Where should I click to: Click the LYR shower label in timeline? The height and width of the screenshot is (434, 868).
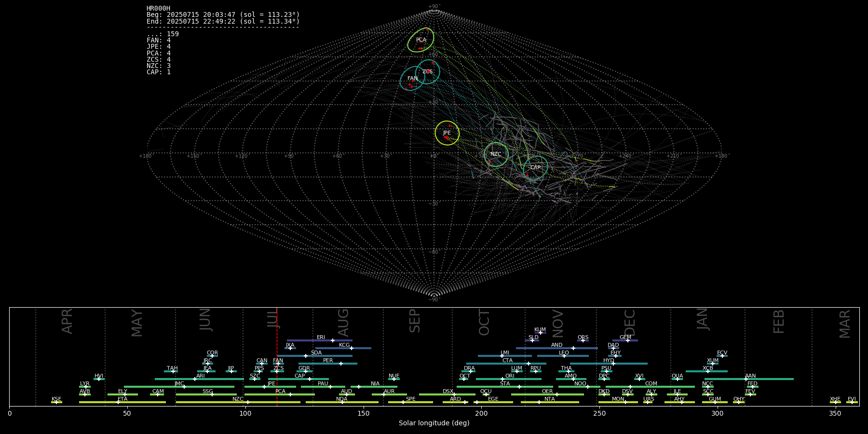pos(85,384)
